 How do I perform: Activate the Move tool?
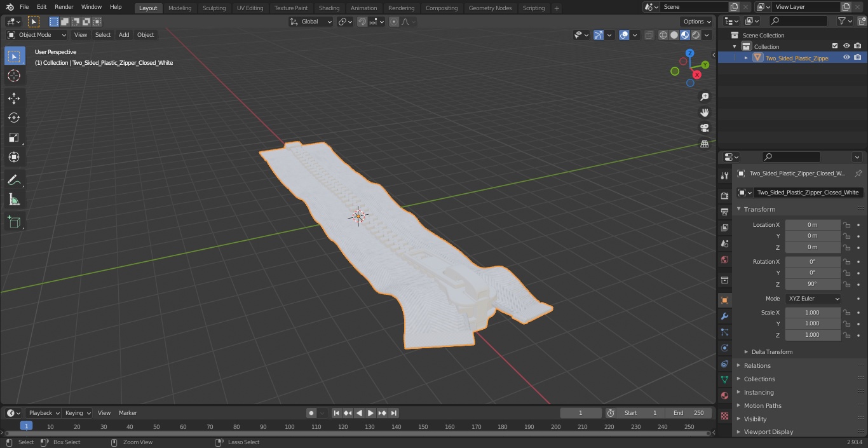14,98
